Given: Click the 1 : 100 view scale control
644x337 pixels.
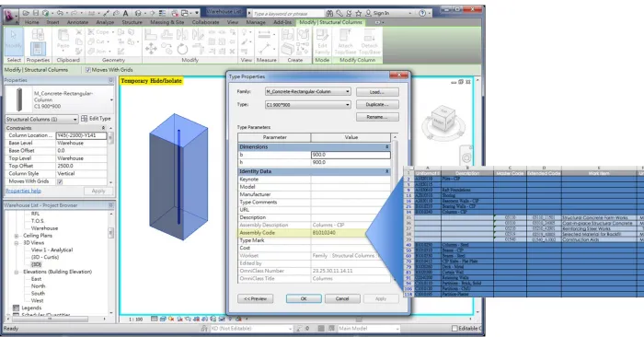Looking at the screenshot, I should pos(136,320).
